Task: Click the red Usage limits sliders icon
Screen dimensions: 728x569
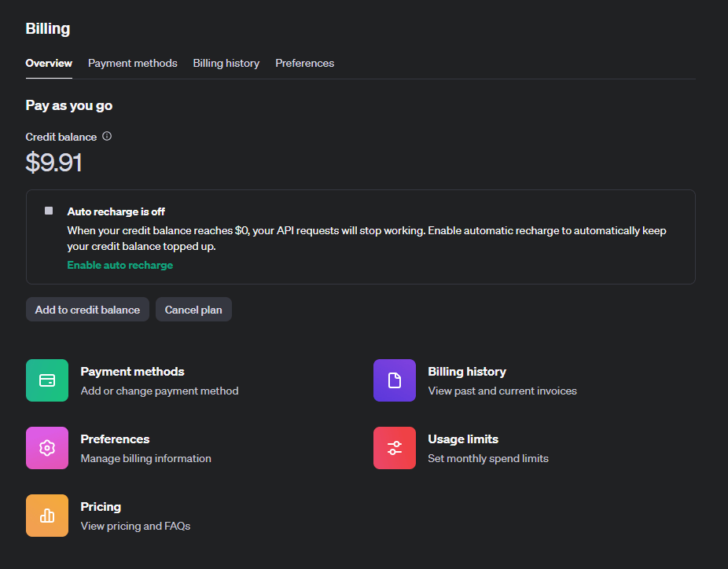Action: (394, 448)
